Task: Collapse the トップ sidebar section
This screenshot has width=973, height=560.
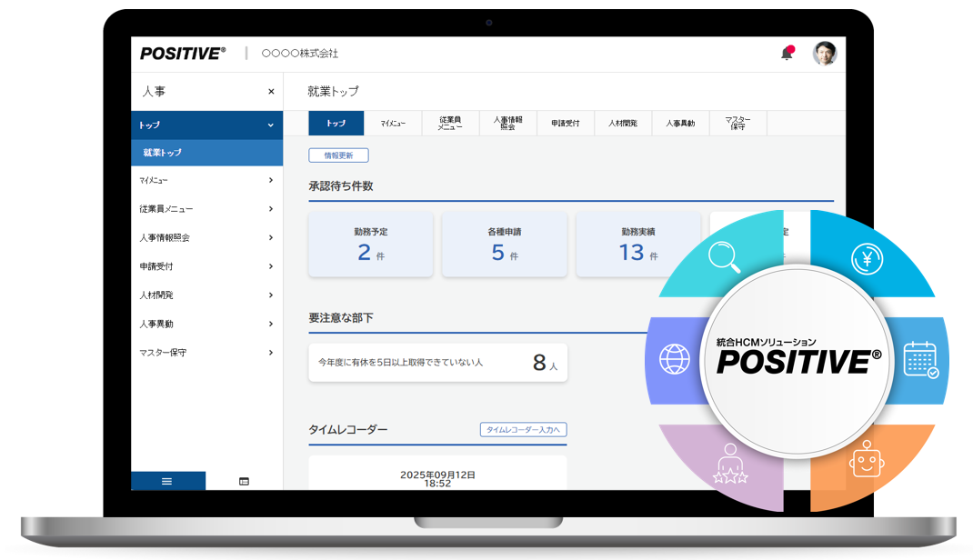Action: (x=270, y=125)
